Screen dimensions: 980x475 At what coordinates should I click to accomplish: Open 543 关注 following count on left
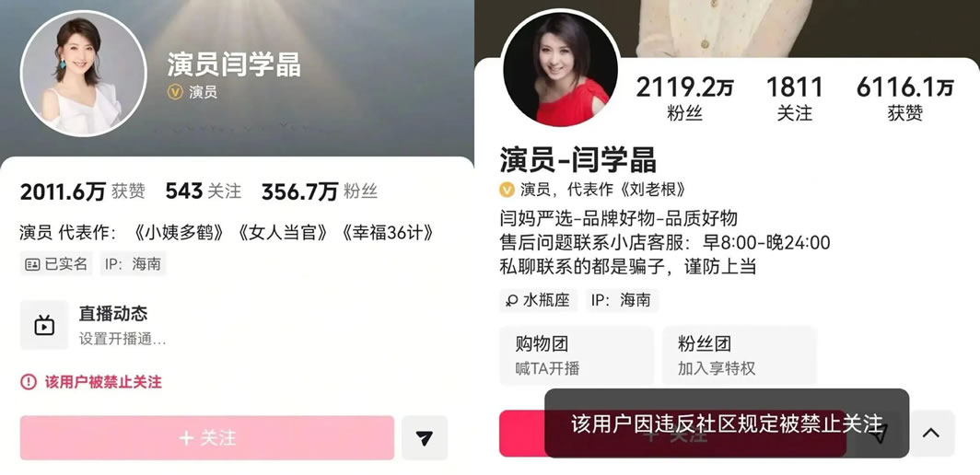click(x=204, y=191)
